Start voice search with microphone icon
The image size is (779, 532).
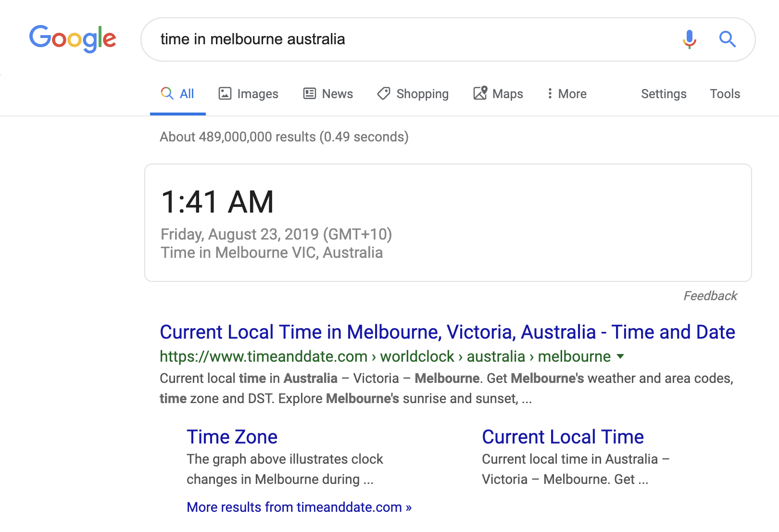click(x=689, y=39)
